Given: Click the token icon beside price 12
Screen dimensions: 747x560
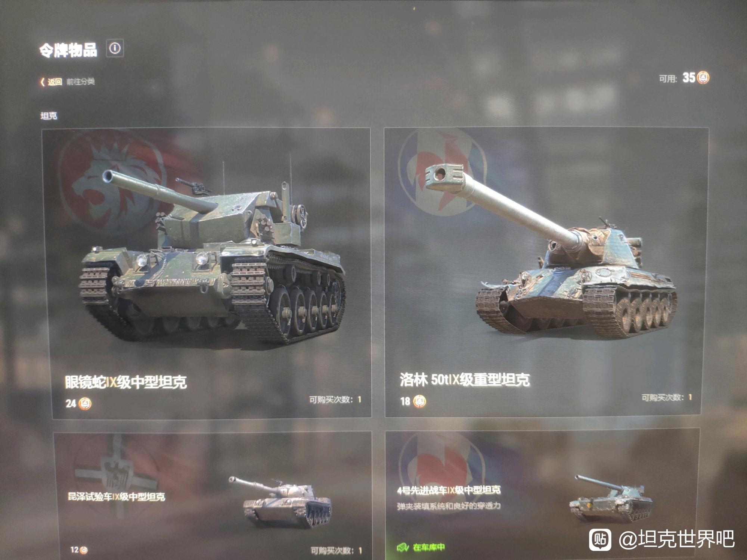Looking at the screenshot, I should [x=84, y=550].
